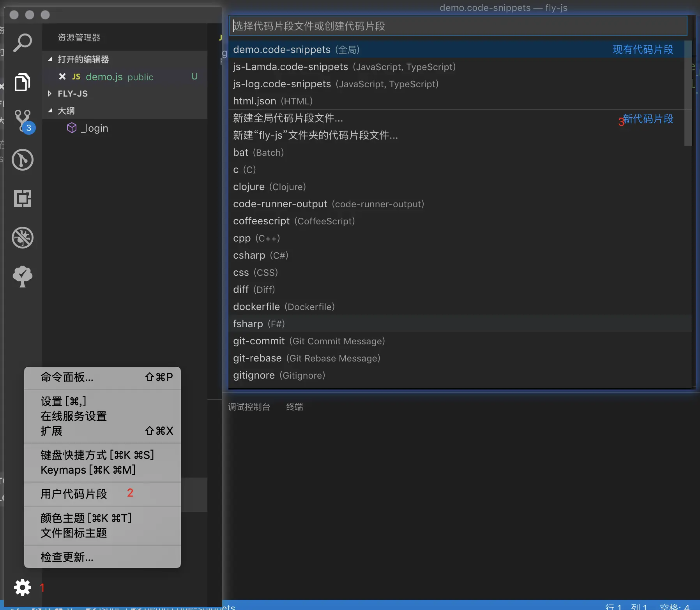Open the Git graph circular icon view

tap(23, 160)
